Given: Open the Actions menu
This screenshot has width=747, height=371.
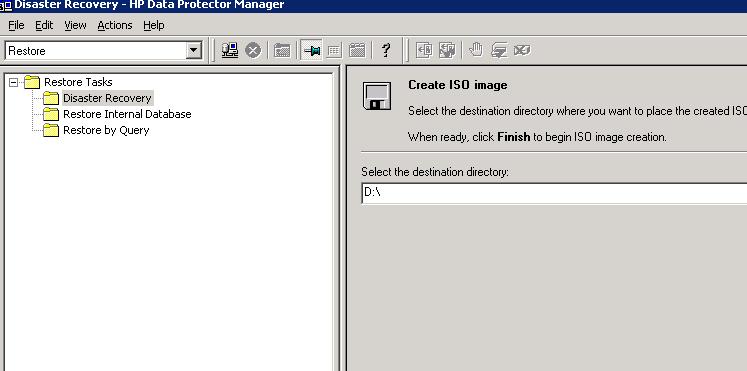Looking at the screenshot, I should coord(115,25).
